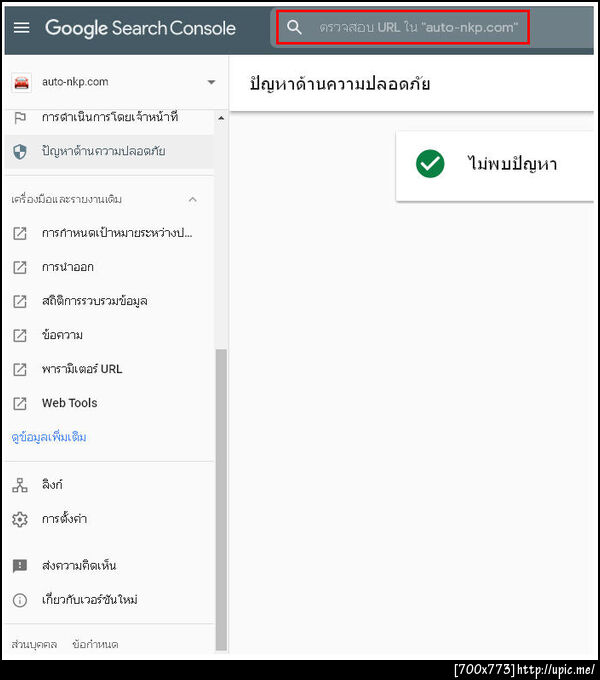The width and height of the screenshot is (600, 680).
Task: Click external link icon beside ข้อความ
Action: click(20, 335)
